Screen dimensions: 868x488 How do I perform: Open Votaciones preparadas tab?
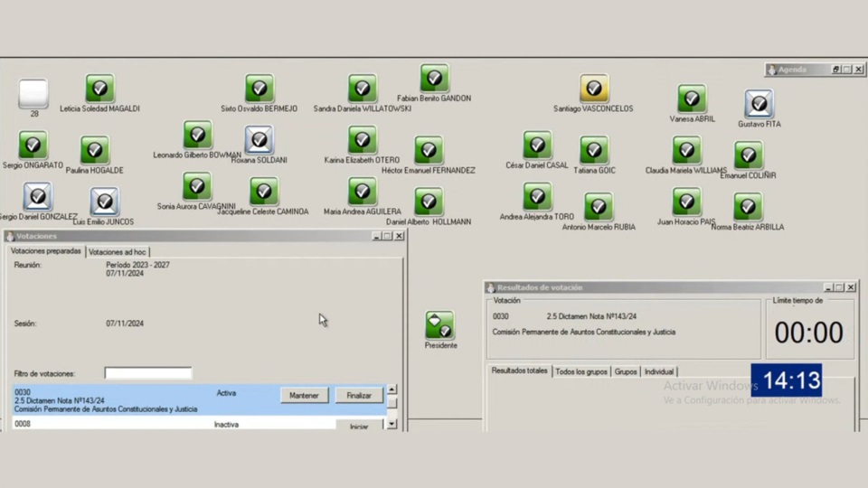tap(46, 251)
